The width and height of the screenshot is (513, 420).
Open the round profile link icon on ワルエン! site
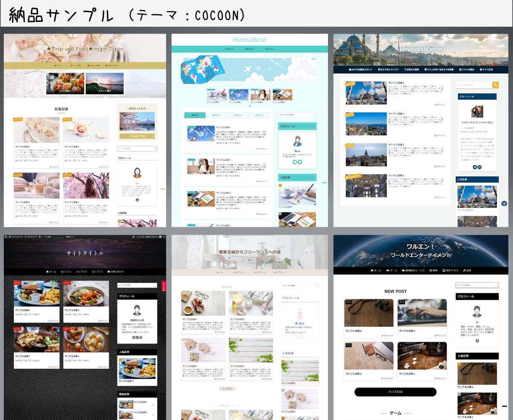(x=477, y=341)
